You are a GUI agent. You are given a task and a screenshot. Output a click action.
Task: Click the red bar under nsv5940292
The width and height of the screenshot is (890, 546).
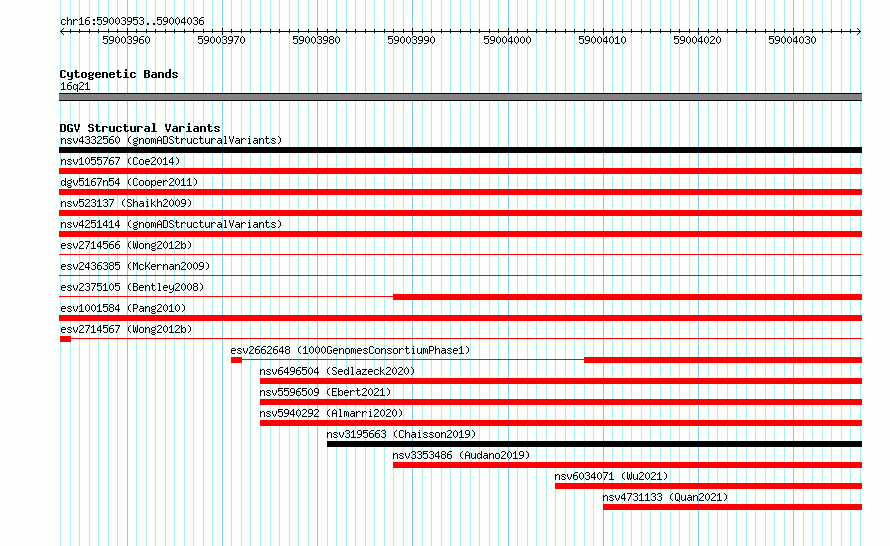tap(561, 423)
